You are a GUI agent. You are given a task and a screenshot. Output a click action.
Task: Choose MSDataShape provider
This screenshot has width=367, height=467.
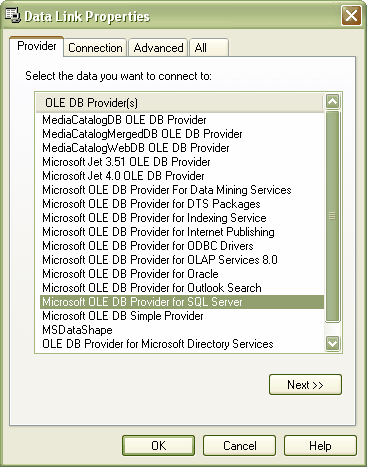(182, 330)
